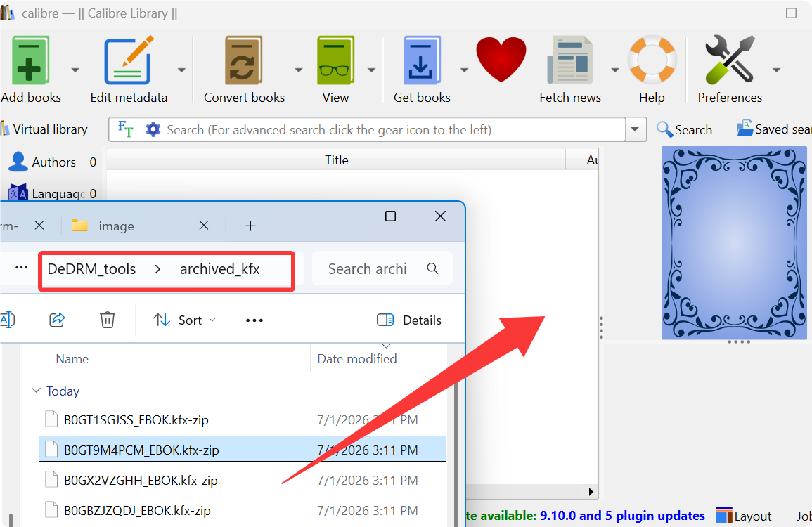Open the search history dropdown

[636, 129]
